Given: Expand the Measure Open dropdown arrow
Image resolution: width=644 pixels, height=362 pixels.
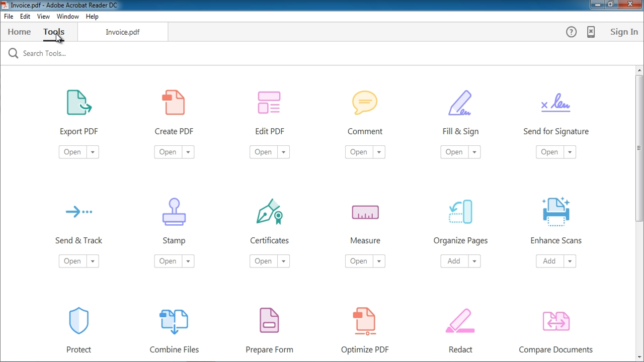Looking at the screenshot, I should [379, 261].
